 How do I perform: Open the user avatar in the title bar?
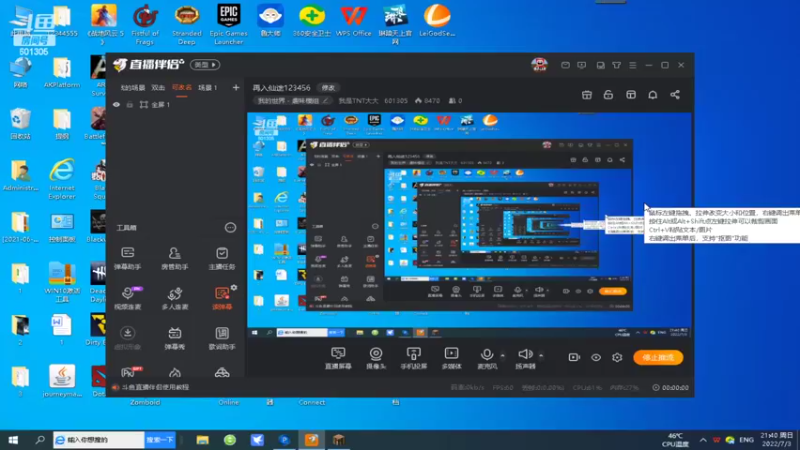pos(539,65)
